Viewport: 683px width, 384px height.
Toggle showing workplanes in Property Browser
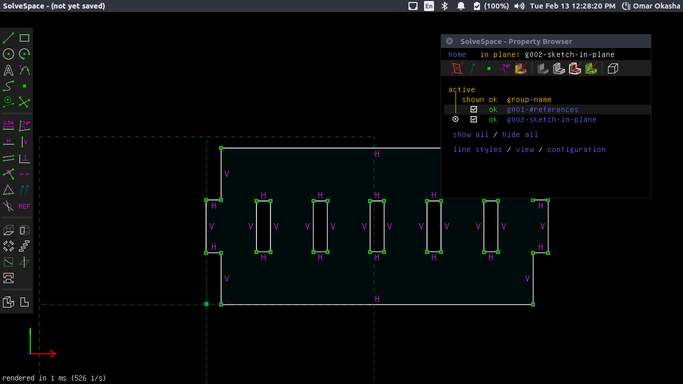pyautogui.click(x=457, y=68)
